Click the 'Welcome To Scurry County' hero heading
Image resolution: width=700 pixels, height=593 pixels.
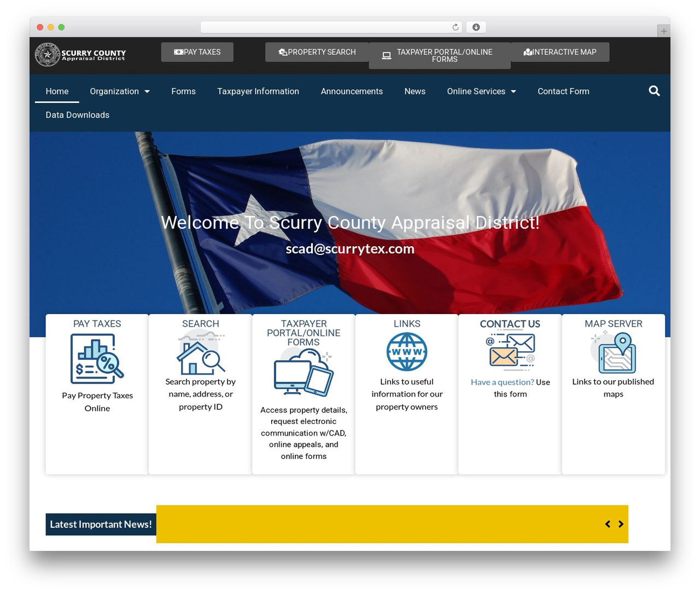pos(350,223)
